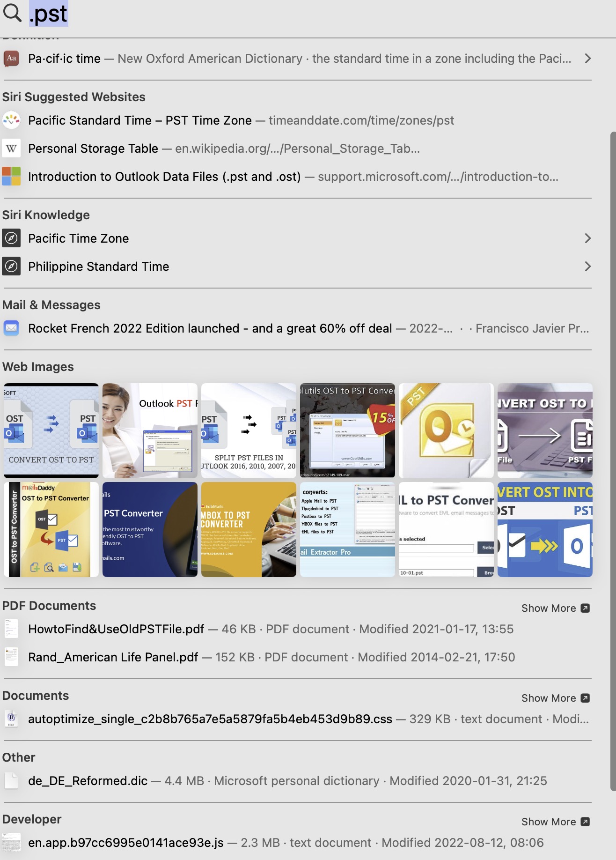Open the purple CONVERT OST TO PST laptop image
The width and height of the screenshot is (616, 860).
point(545,430)
